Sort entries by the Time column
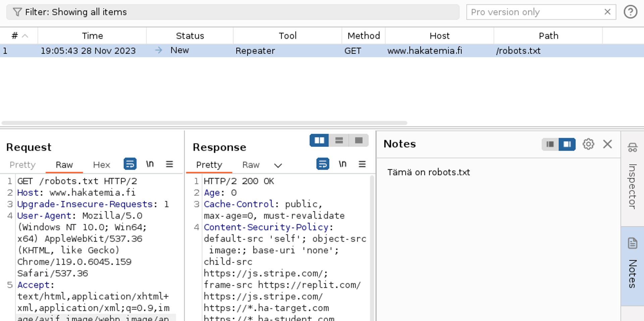This screenshot has width=644, height=321. pos(92,36)
